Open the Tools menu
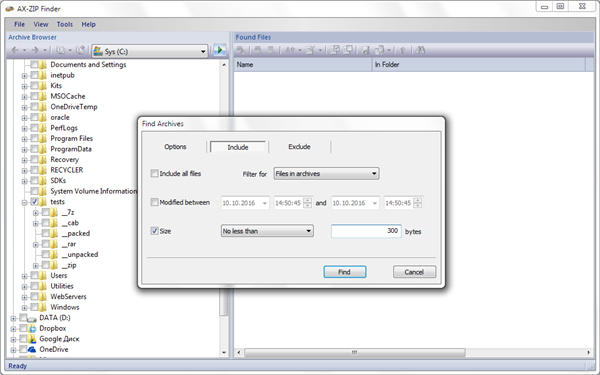The image size is (600, 375). [x=65, y=24]
